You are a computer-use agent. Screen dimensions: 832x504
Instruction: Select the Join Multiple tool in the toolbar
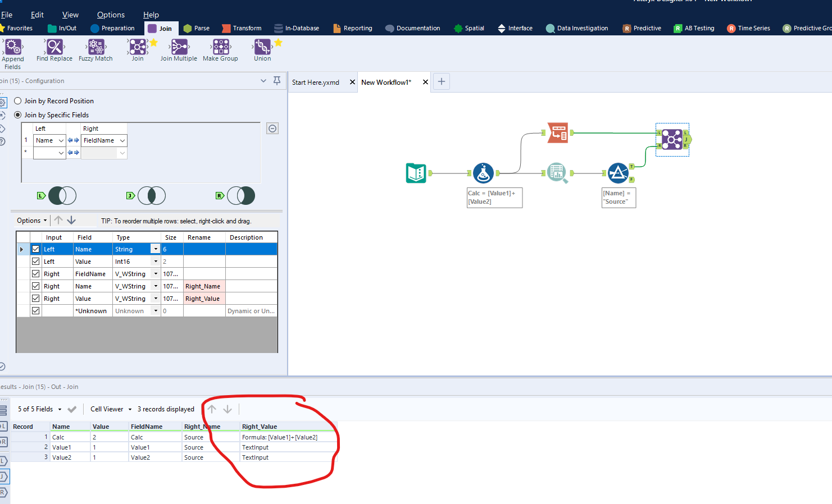coord(179,50)
